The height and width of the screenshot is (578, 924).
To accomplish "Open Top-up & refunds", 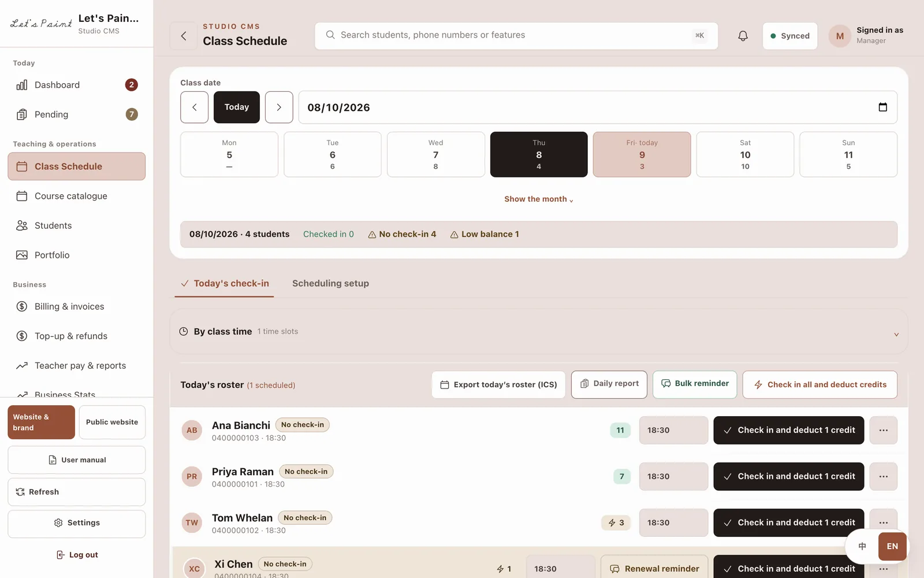I will pos(76,336).
